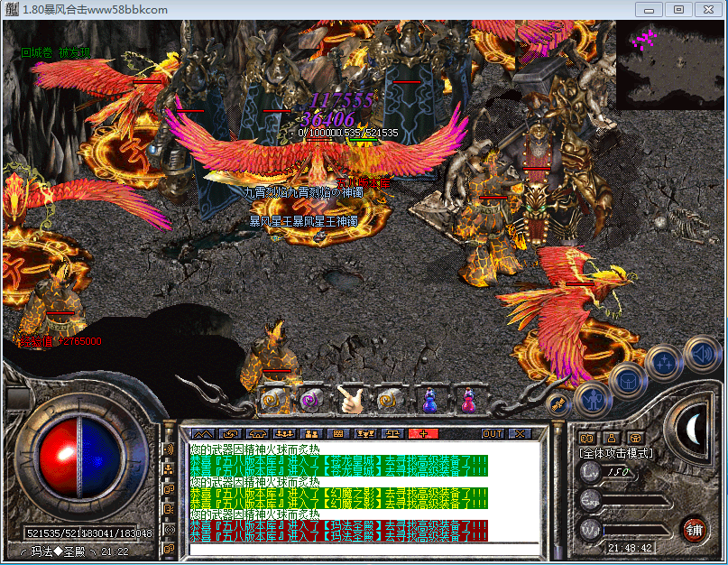728x565 pixels.
Task: Click the grid keypad button in chat toolbar
Action: (x=338, y=434)
